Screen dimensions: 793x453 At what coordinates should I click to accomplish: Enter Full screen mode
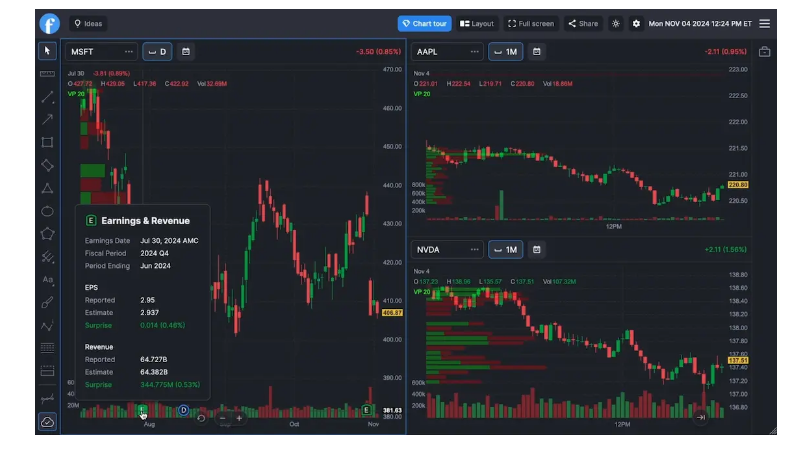click(531, 24)
